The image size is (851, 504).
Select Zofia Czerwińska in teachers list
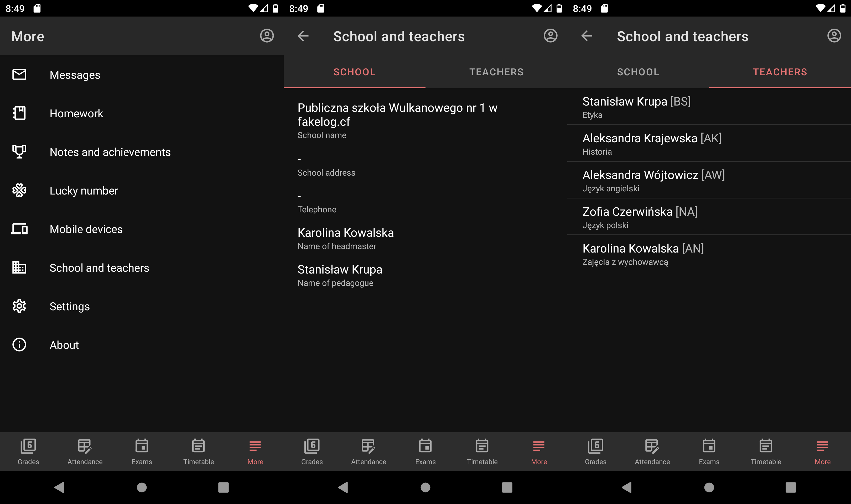pos(640,217)
